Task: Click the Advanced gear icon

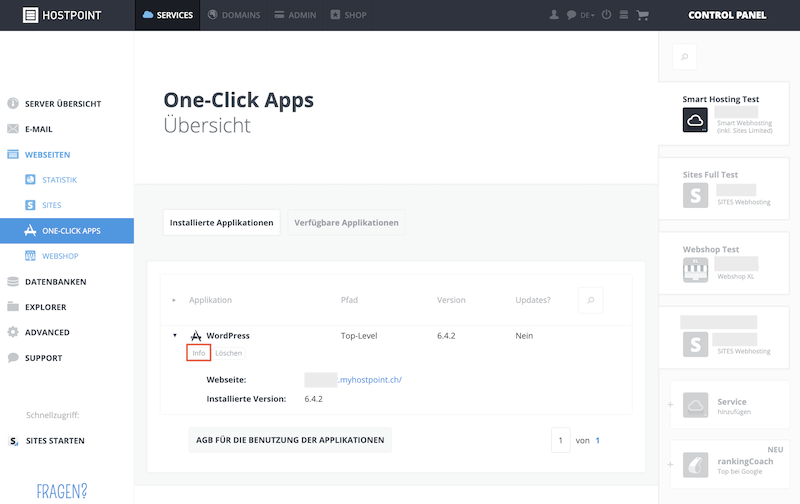Action: pyautogui.click(x=13, y=332)
